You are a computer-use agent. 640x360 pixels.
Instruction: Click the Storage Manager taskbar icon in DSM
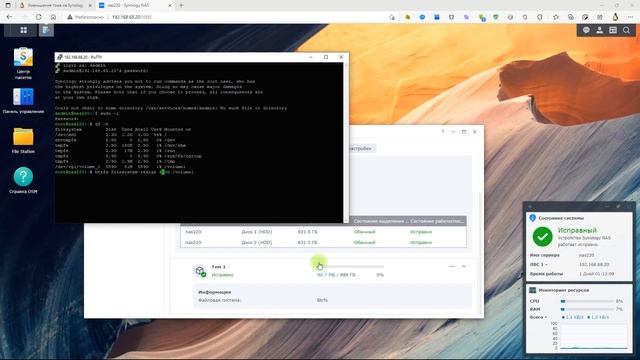pyautogui.click(x=46, y=30)
